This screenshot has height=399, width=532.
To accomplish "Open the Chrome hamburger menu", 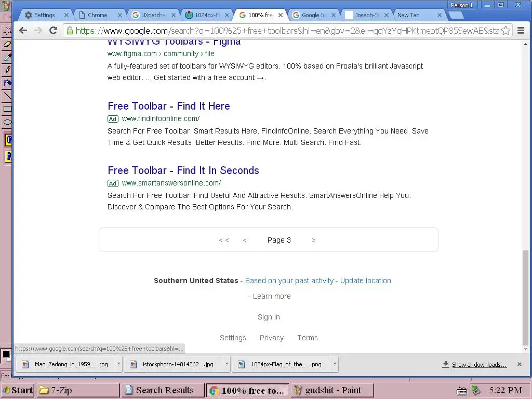I will [521, 31].
